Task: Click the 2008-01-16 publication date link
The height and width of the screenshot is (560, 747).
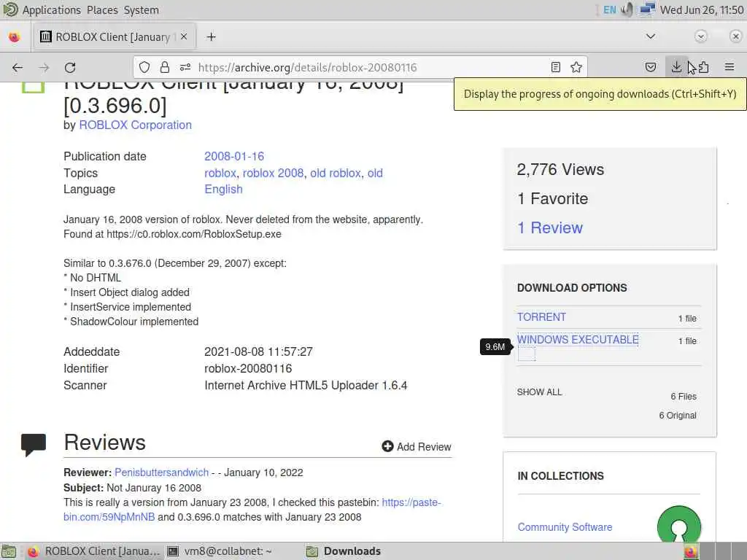Action: [234, 156]
